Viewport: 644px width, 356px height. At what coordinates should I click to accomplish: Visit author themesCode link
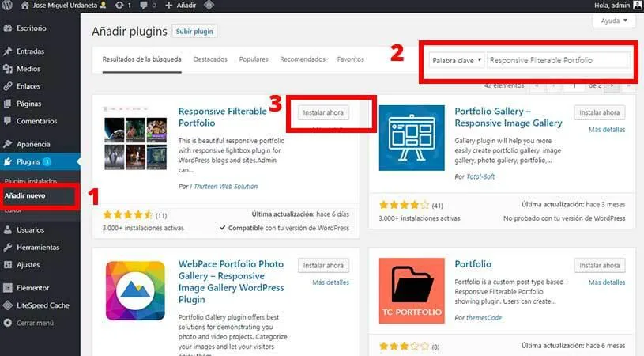(x=484, y=318)
